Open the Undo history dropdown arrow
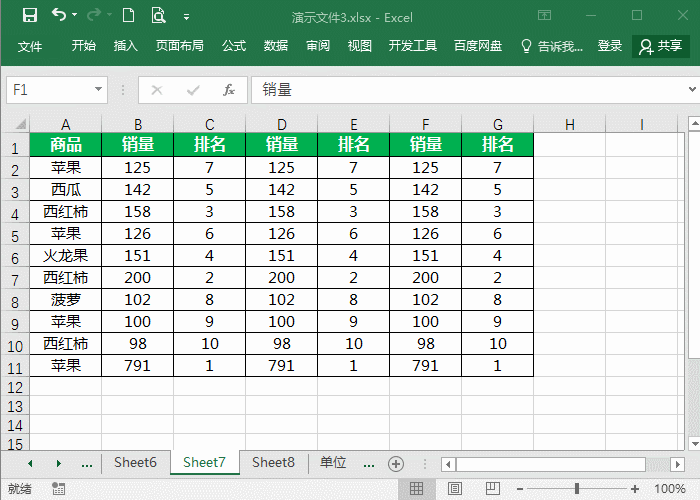Image resolution: width=700 pixels, height=500 pixels. click(x=75, y=15)
